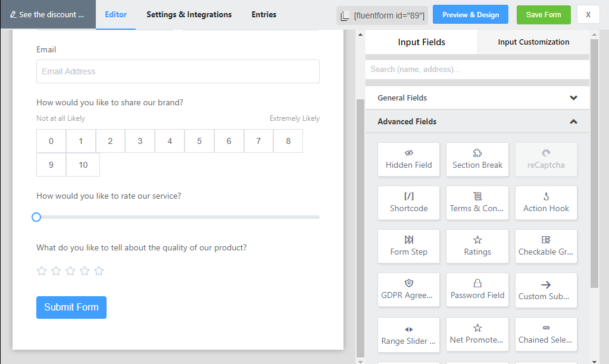Insert a Form Step field

pyautogui.click(x=408, y=246)
